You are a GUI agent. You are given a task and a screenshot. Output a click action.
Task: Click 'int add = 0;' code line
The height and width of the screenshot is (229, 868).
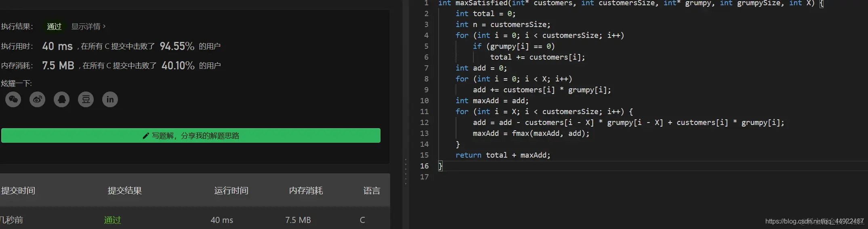click(481, 68)
